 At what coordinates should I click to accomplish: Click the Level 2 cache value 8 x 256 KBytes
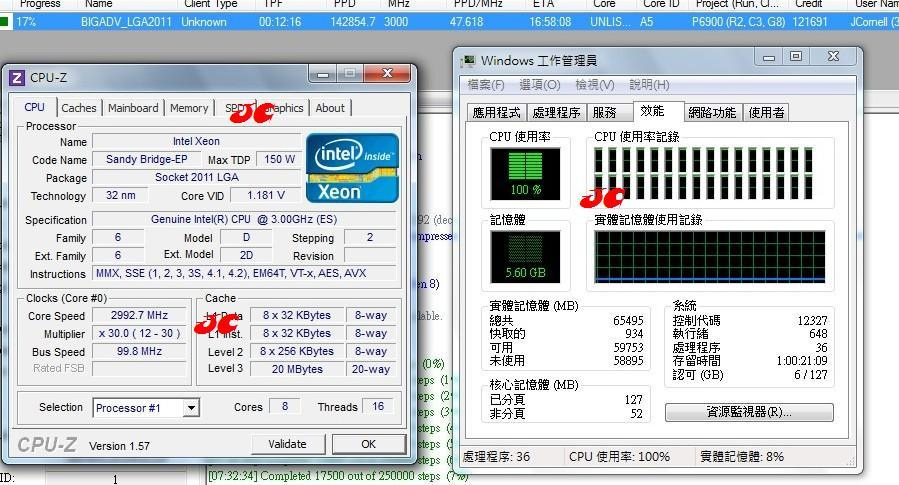297,351
